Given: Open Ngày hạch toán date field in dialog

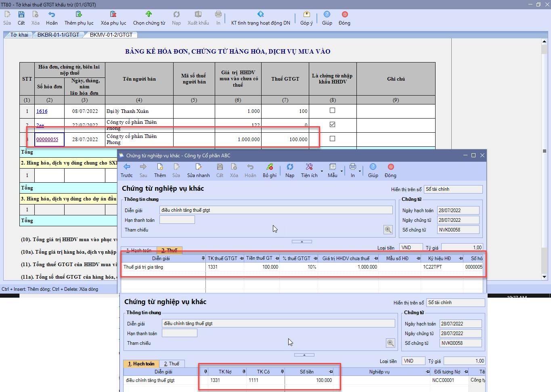Looking at the screenshot, I should (458, 211).
